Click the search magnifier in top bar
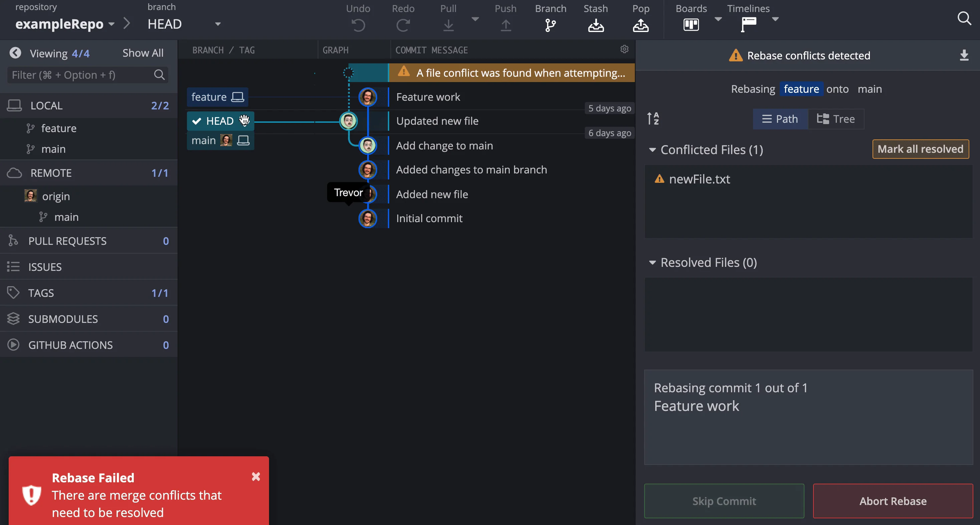 (964, 18)
